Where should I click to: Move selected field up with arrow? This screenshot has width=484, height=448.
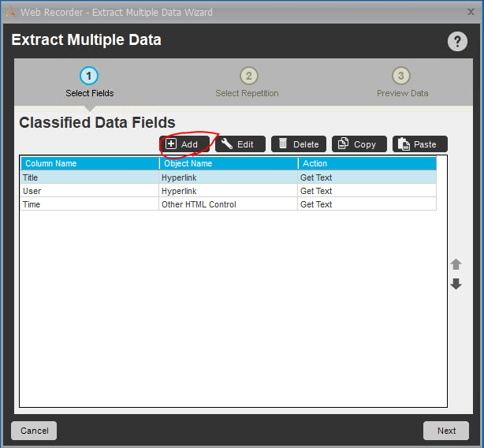click(456, 264)
